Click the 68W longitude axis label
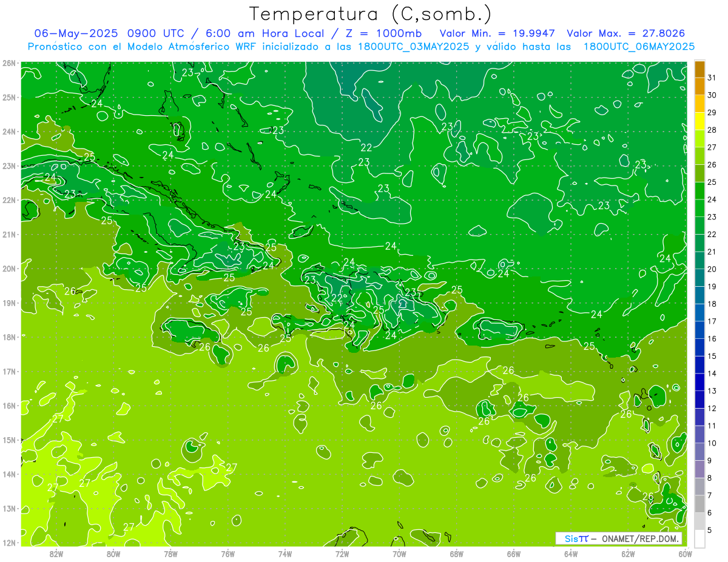Viewport: 728px width, 562px height. pos(457,554)
